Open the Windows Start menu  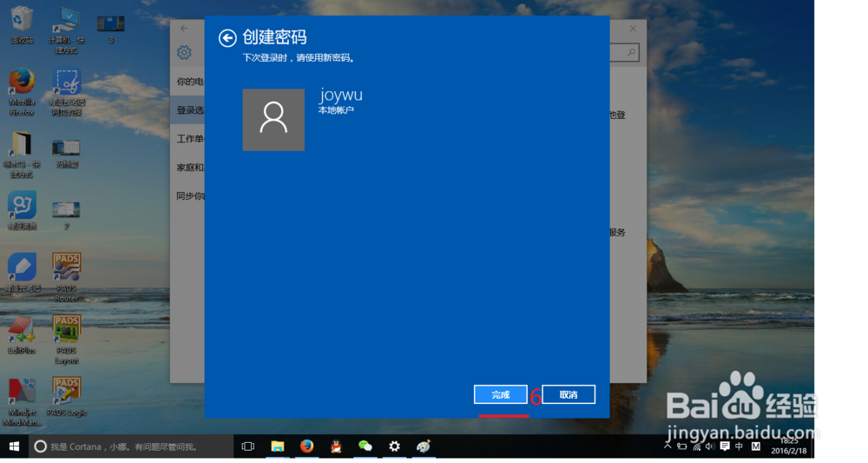[15, 446]
